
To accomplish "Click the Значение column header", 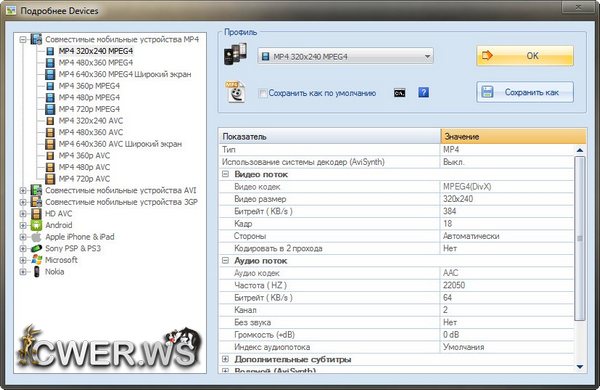I will coord(513,136).
